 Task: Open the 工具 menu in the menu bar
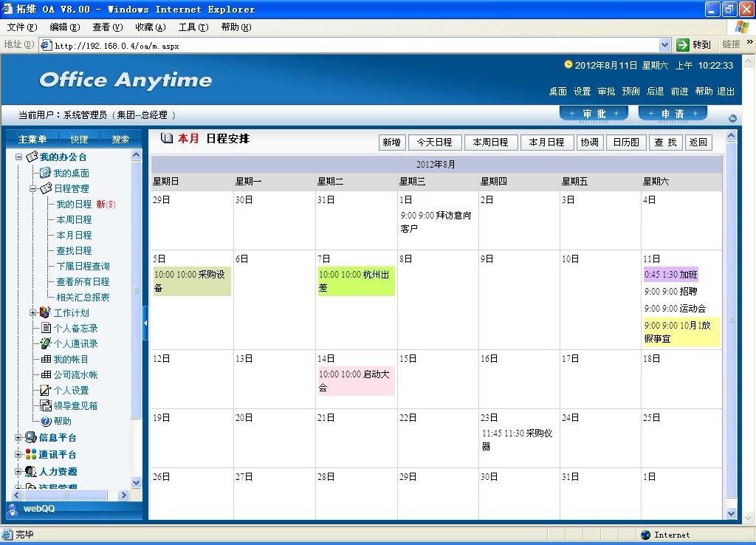tap(192, 27)
